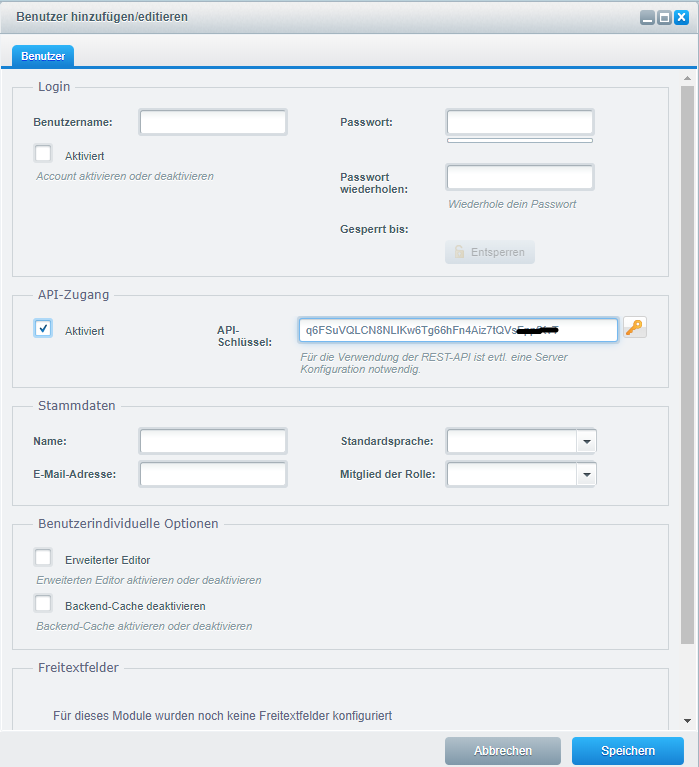
Task: Focus the Benutzername input field
Action: tap(213, 122)
